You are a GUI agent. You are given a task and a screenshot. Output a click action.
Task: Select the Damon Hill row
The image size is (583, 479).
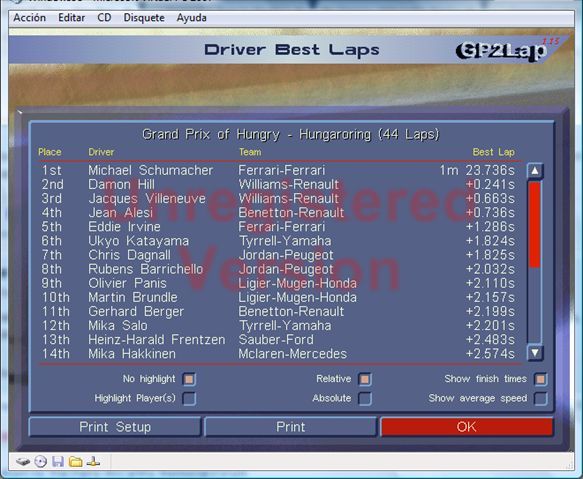point(278,184)
